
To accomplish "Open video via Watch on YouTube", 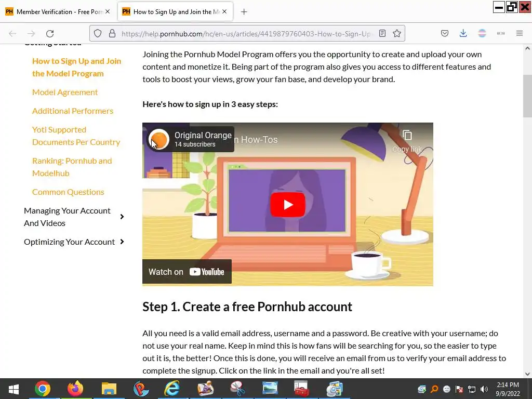I will 187,271.
